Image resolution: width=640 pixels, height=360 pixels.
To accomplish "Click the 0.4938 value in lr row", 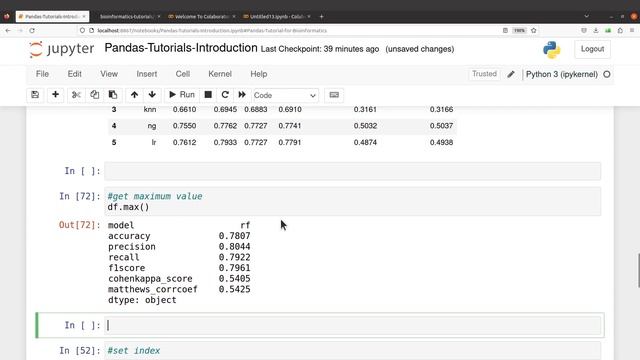I will coord(441,142).
